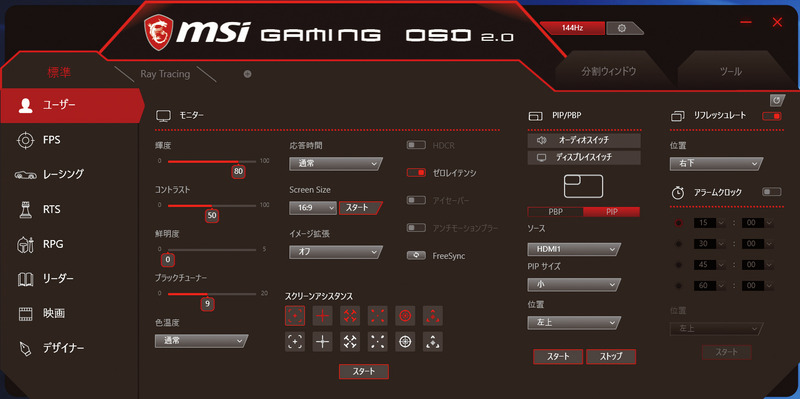Screen dimensions: 800x399
Task: Choose PBP mode
Action: coord(556,212)
